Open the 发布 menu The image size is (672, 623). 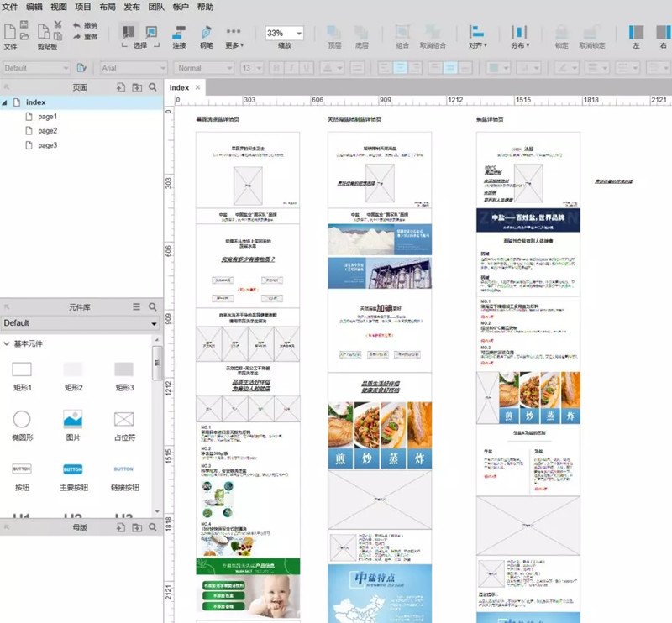[x=132, y=7]
